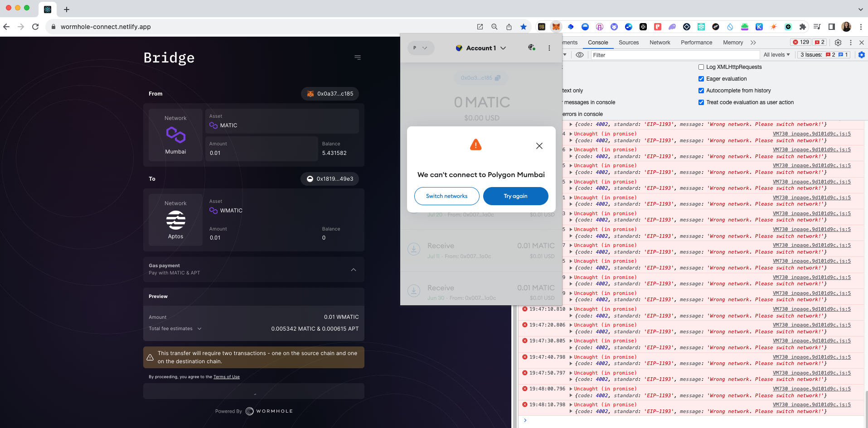The image size is (868, 428).
Task: Switch to the Sources tab
Action: point(628,42)
